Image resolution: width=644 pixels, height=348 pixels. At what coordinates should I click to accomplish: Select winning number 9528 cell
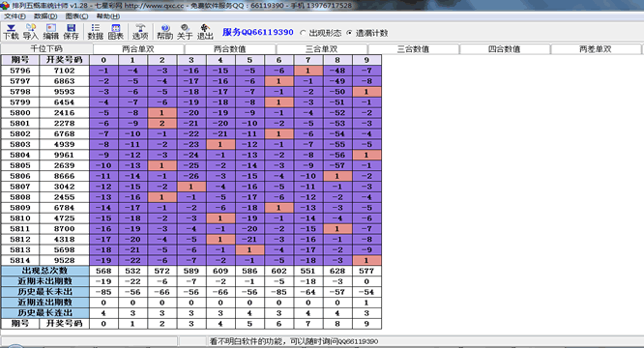(x=64, y=261)
